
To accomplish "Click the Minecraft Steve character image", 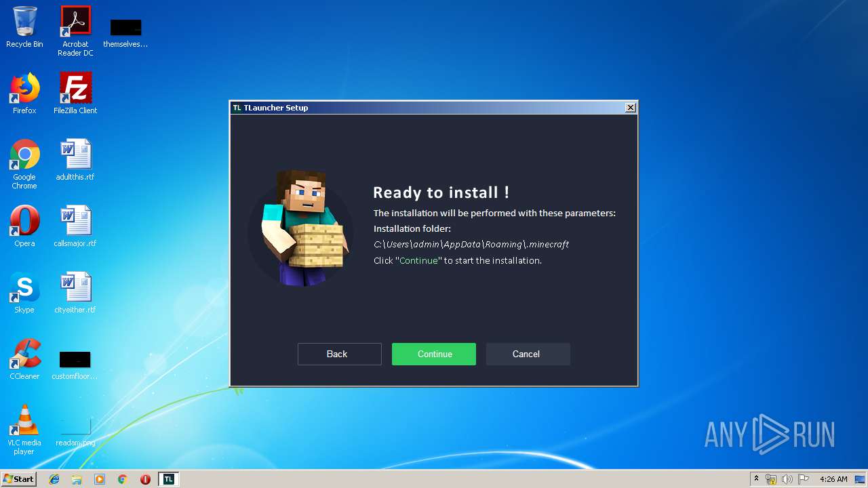I will pos(300,228).
